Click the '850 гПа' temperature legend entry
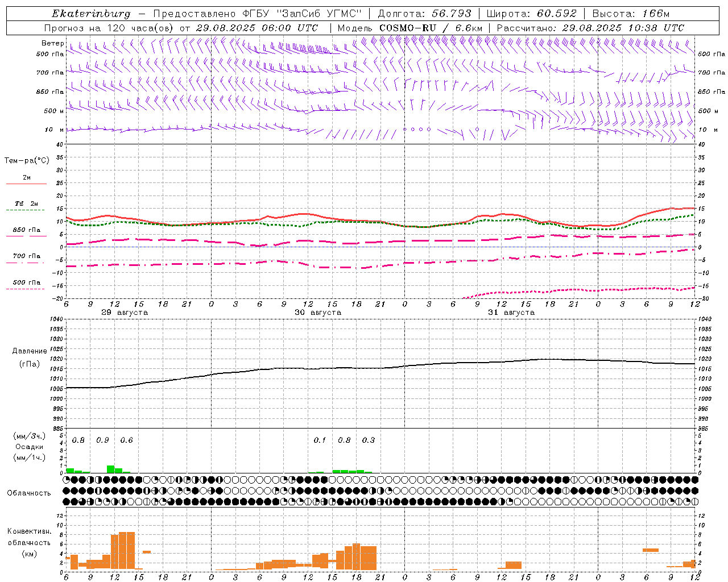 27,230
